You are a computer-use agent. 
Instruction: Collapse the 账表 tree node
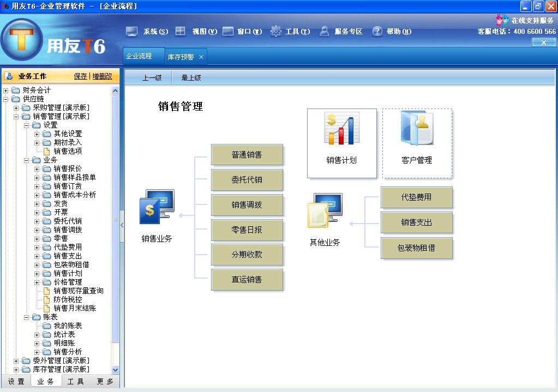[26, 317]
